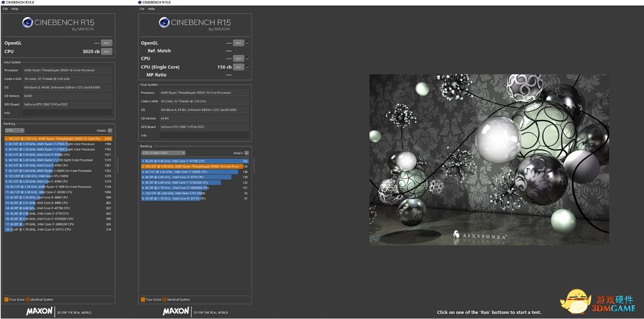Click the Cinebench sphere logo in the 3020 cb window
Screen dimensions: 644x319
click(x=27, y=22)
